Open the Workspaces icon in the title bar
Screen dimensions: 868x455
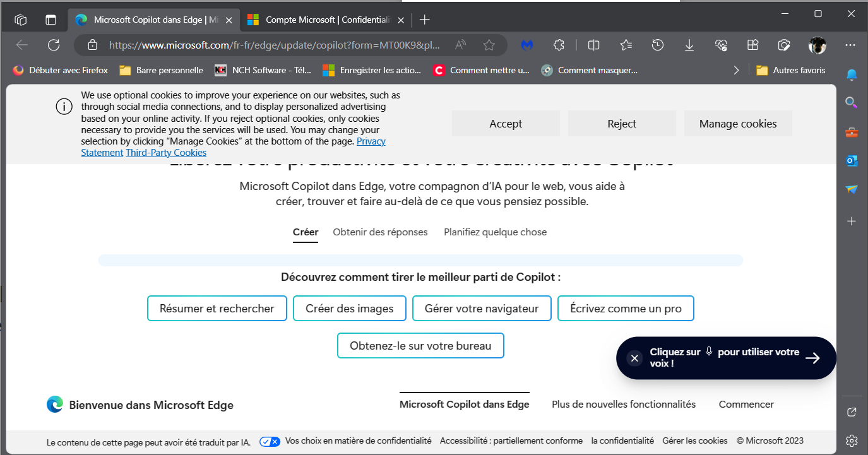(20, 20)
